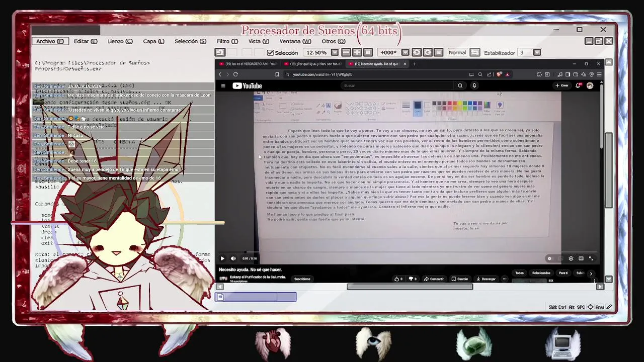Open the Filtro menu
This screenshot has width=644, height=362.
click(227, 41)
